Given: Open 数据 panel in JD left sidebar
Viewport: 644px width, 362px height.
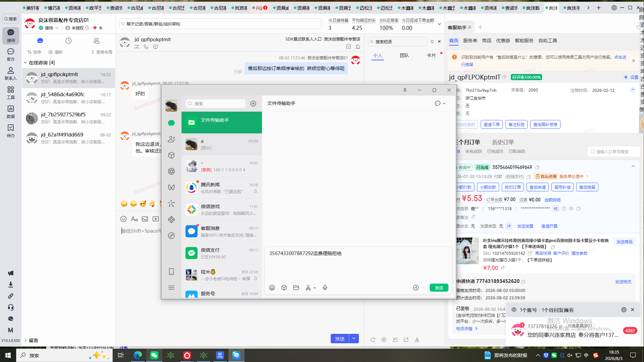Looking at the screenshot, I should [11, 112].
